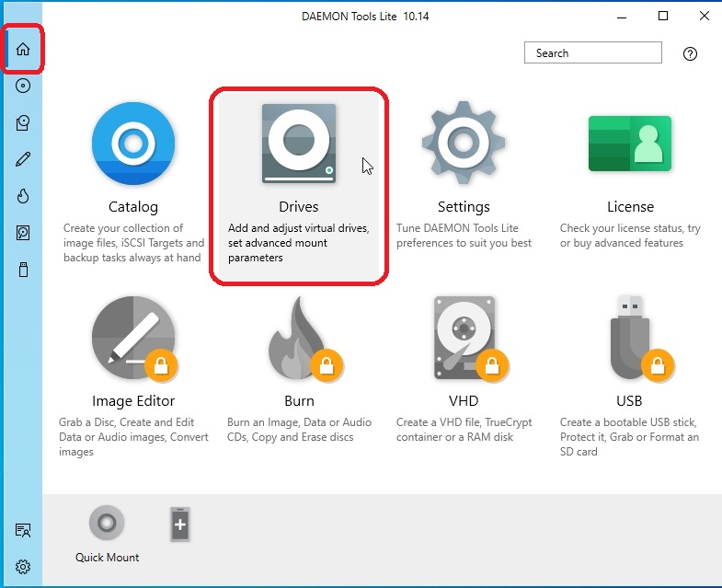722x588 pixels.
Task: Click the Drives title label
Action: coord(299,206)
